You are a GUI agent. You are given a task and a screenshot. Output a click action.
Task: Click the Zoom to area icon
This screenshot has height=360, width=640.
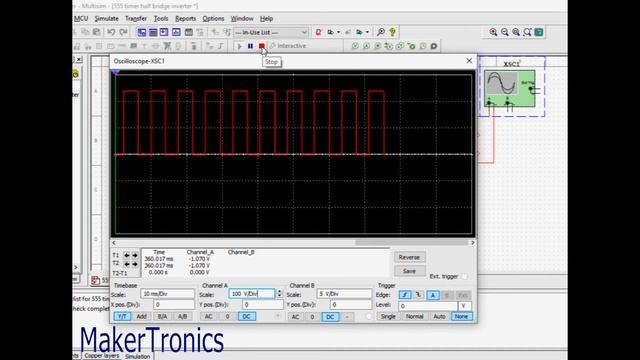click(516, 32)
